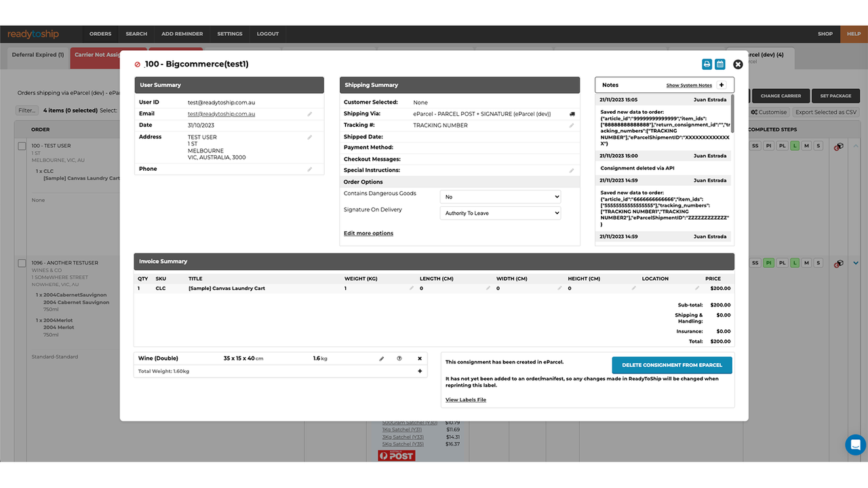Click package icon in order 100 row
Viewport: 868px width, 488px height.
click(839, 146)
